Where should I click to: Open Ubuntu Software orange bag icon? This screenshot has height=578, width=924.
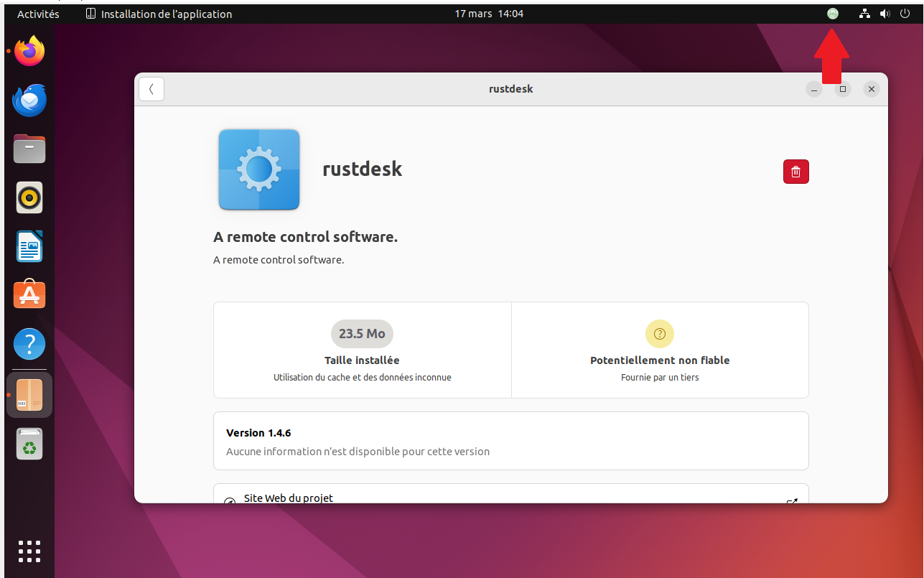pyautogui.click(x=29, y=295)
